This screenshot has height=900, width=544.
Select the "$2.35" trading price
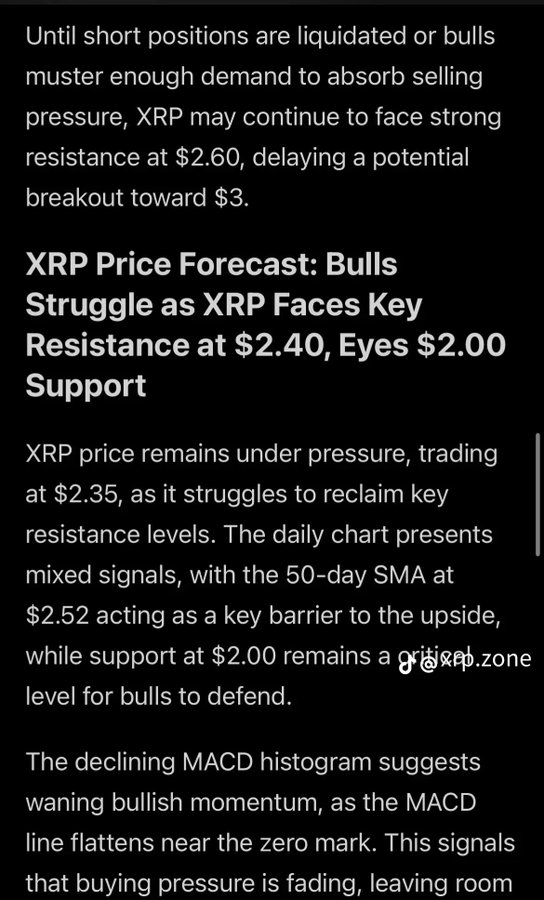(87, 494)
